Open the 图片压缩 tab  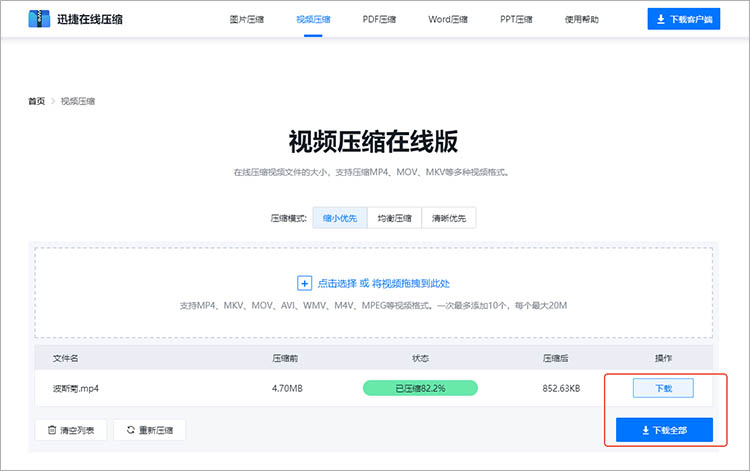click(247, 19)
